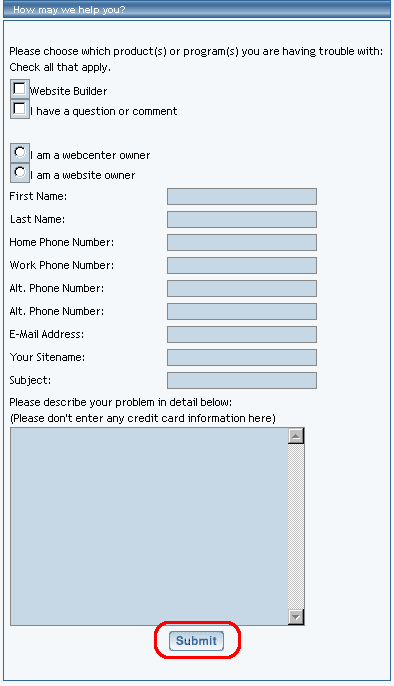Click the Your Sitename text field
The width and height of the screenshot is (394, 686).
point(242,357)
